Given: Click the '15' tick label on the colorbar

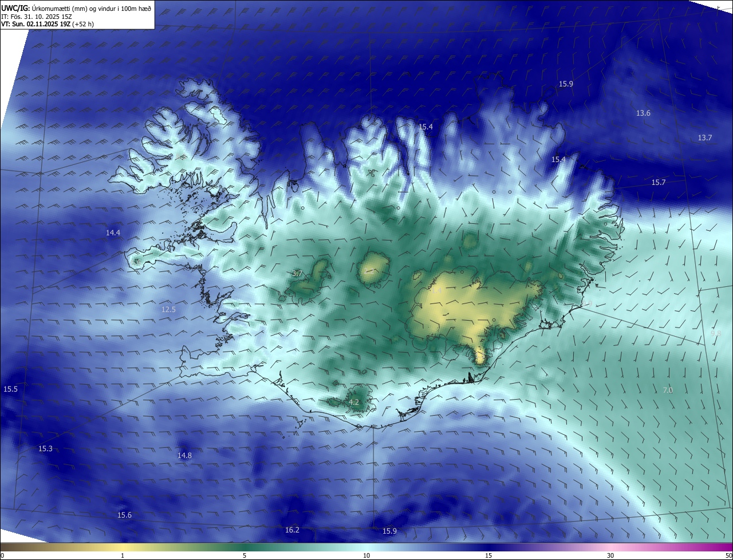Looking at the screenshot, I should (x=488, y=555).
